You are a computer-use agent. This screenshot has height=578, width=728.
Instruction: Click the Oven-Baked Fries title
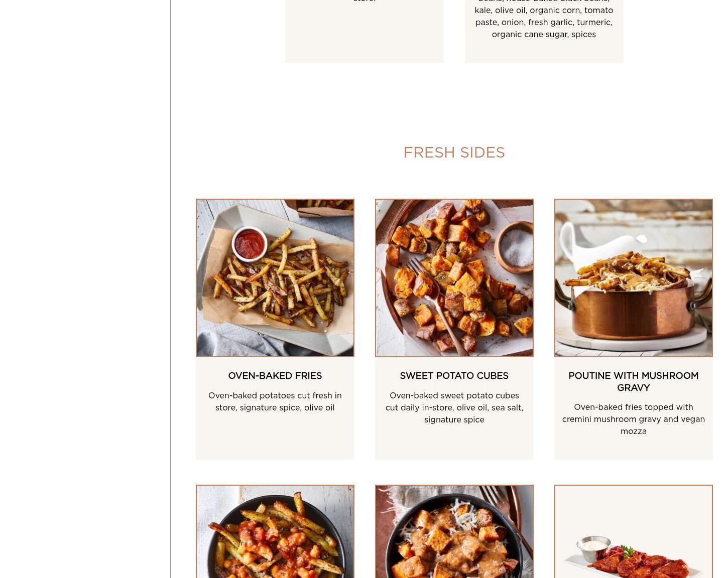coord(275,376)
